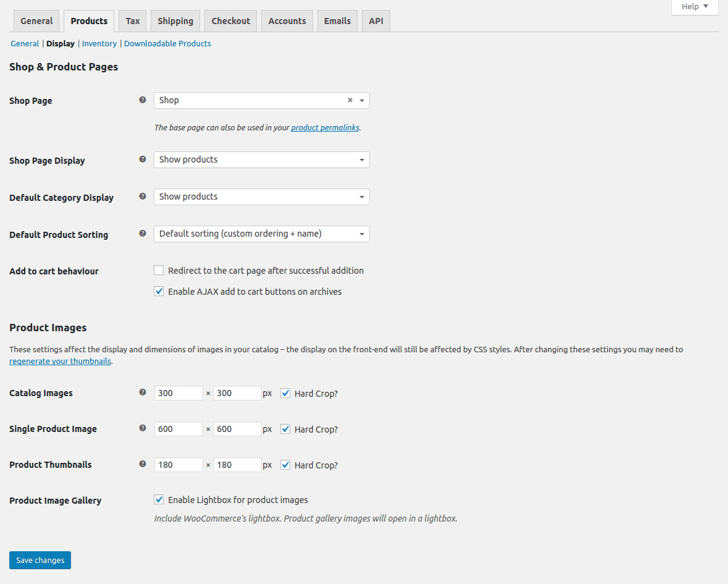
Task: Switch to the Shipping tab
Action: pyautogui.click(x=175, y=20)
